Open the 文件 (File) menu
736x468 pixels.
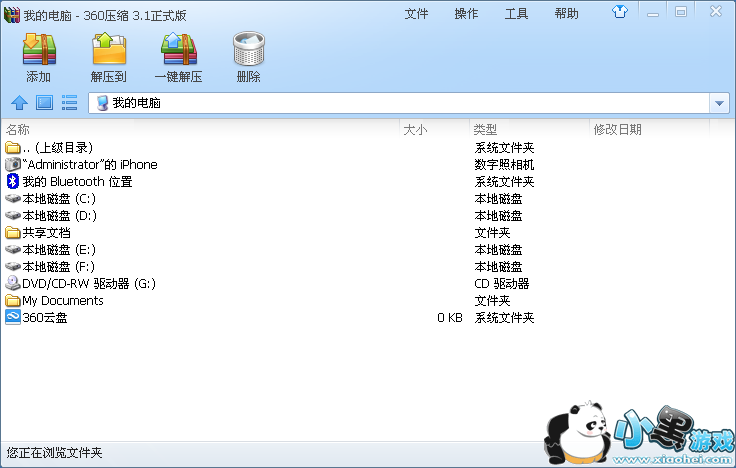click(x=416, y=14)
